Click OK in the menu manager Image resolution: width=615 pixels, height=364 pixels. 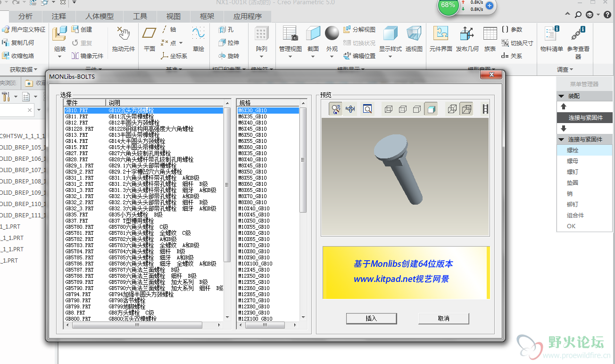pyautogui.click(x=571, y=226)
